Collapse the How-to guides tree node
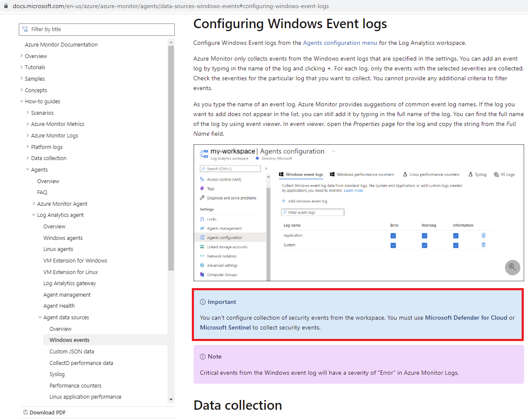The width and height of the screenshot is (528, 420). (x=22, y=101)
